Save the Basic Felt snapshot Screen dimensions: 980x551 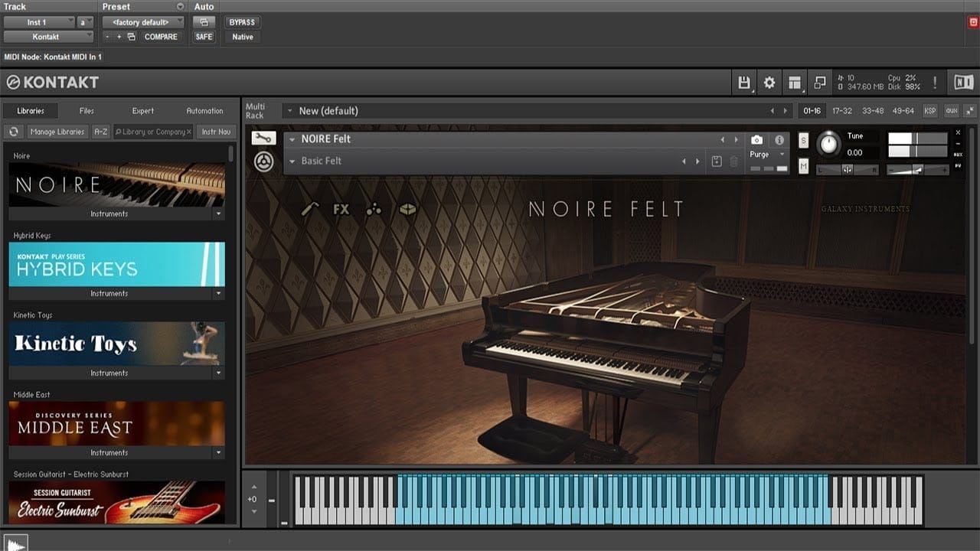click(x=717, y=161)
